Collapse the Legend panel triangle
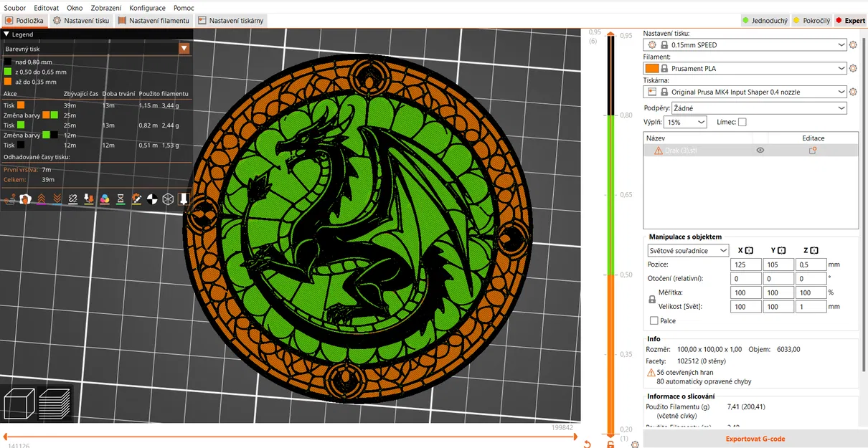Screen dimensions: 868x448 tap(6, 34)
